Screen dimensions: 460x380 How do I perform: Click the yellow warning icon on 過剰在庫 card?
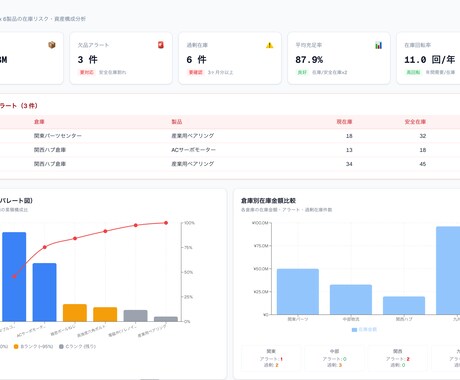(270, 45)
